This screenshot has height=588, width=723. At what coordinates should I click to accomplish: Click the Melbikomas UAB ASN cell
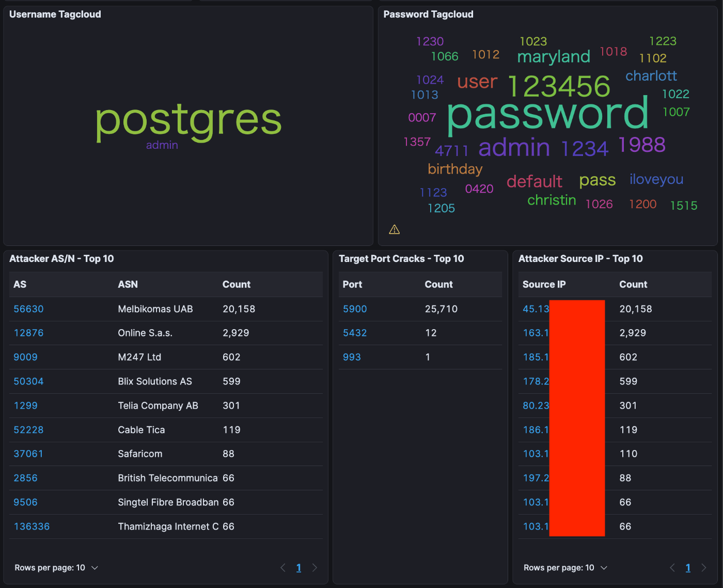pos(155,309)
